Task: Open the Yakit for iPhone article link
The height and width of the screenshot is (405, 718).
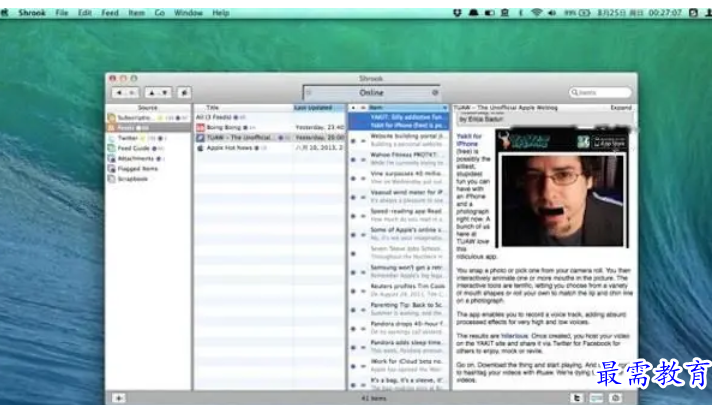Action: tap(468, 140)
